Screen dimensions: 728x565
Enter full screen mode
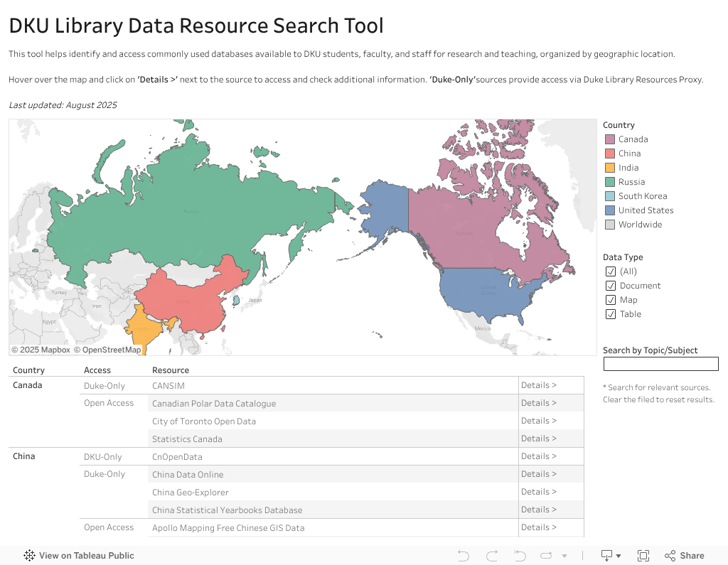point(643,556)
